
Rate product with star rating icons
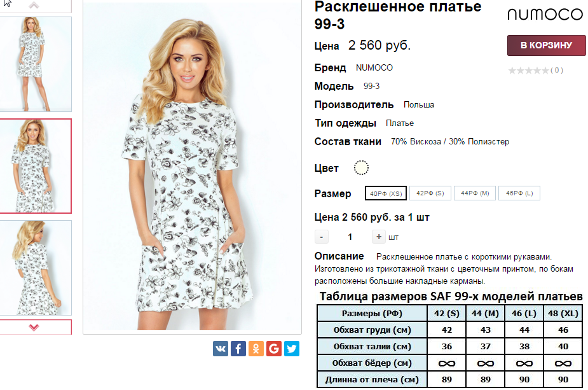(x=529, y=70)
